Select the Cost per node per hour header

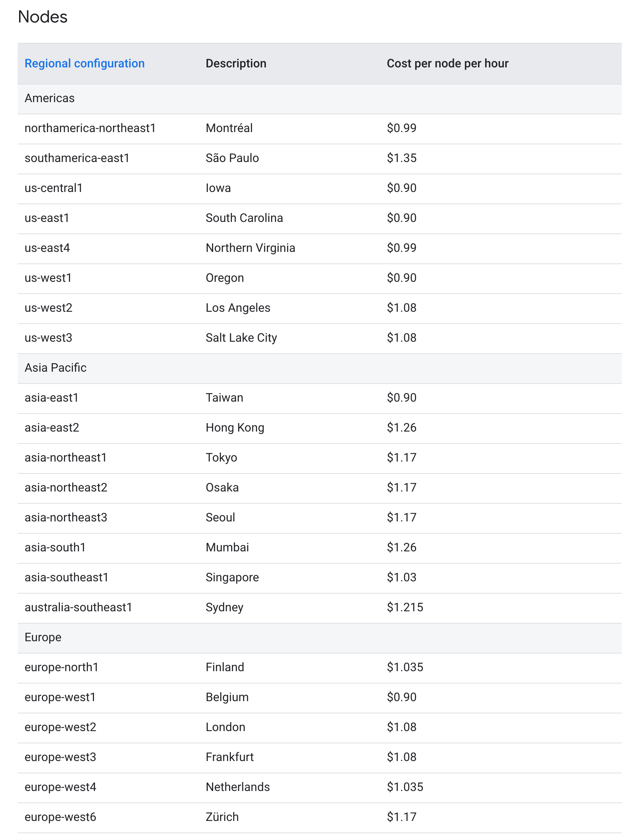(447, 63)
